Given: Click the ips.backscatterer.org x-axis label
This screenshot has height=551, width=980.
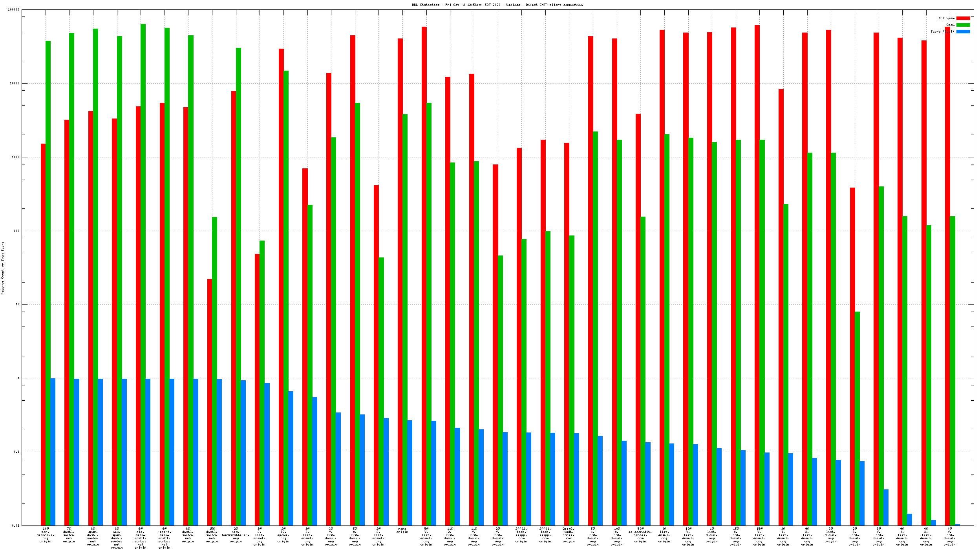Looking at the screenshot, I should 236,535.
